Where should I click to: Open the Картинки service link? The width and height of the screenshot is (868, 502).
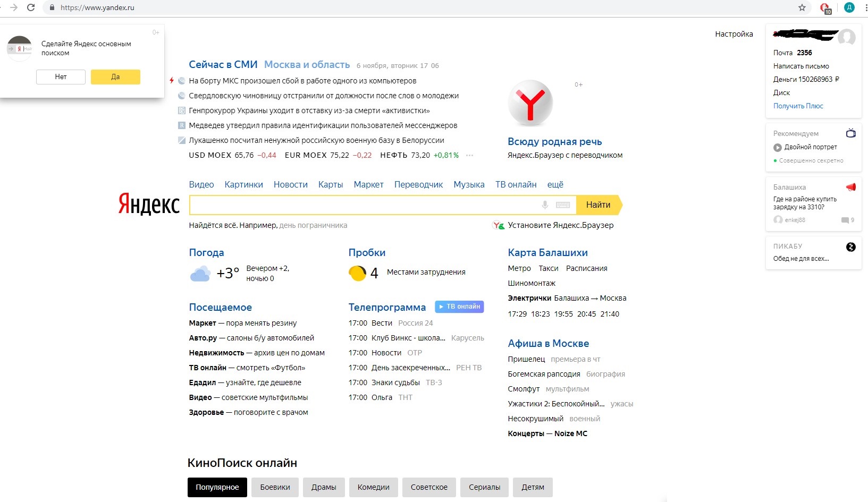tap(244, 184)
